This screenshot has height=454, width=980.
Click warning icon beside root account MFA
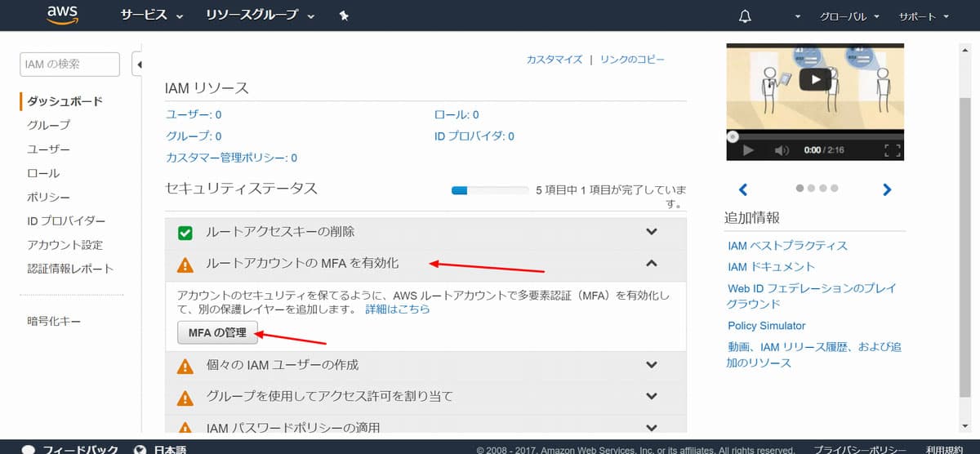pos(185,265)
